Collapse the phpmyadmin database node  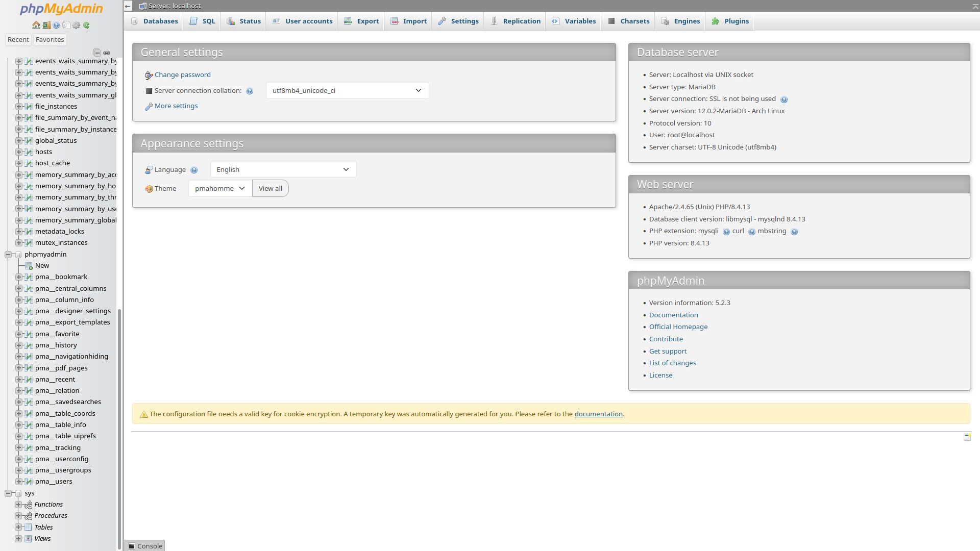pos(8,254)
